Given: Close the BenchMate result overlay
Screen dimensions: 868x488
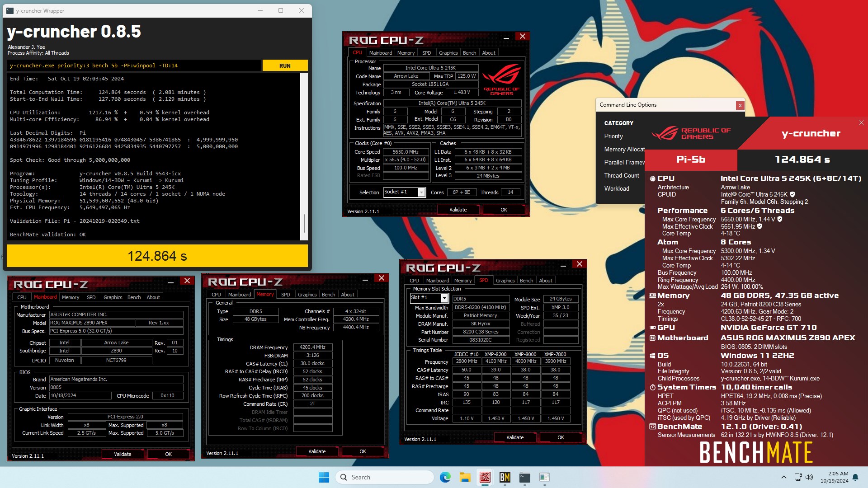Looking at the screenshot, I should (x=861, y=123).
